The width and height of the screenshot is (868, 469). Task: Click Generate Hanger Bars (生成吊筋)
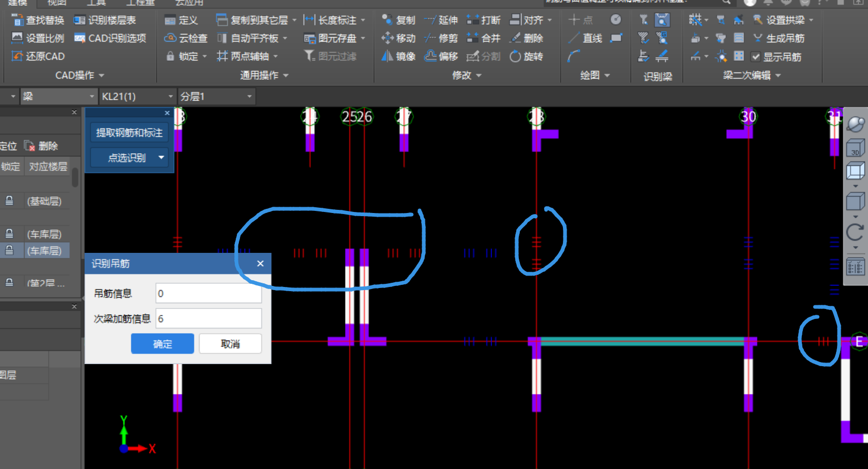778,38
